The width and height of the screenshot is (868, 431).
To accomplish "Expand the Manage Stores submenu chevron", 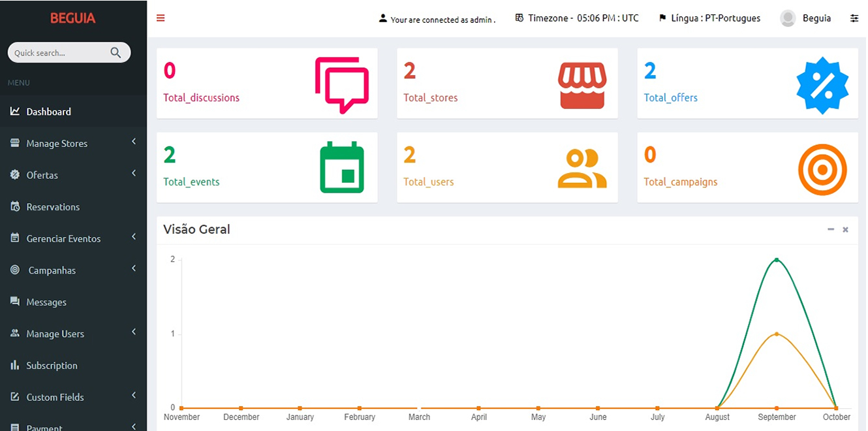I will pyautogui.click(x=134, y=142).
